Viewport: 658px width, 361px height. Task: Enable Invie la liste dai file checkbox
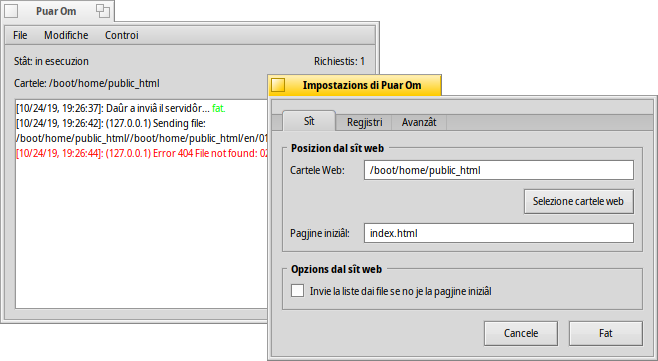click(298, 291)
